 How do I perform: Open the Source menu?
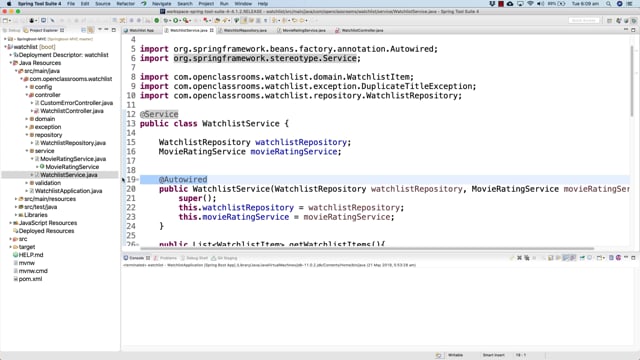[102, 4]
